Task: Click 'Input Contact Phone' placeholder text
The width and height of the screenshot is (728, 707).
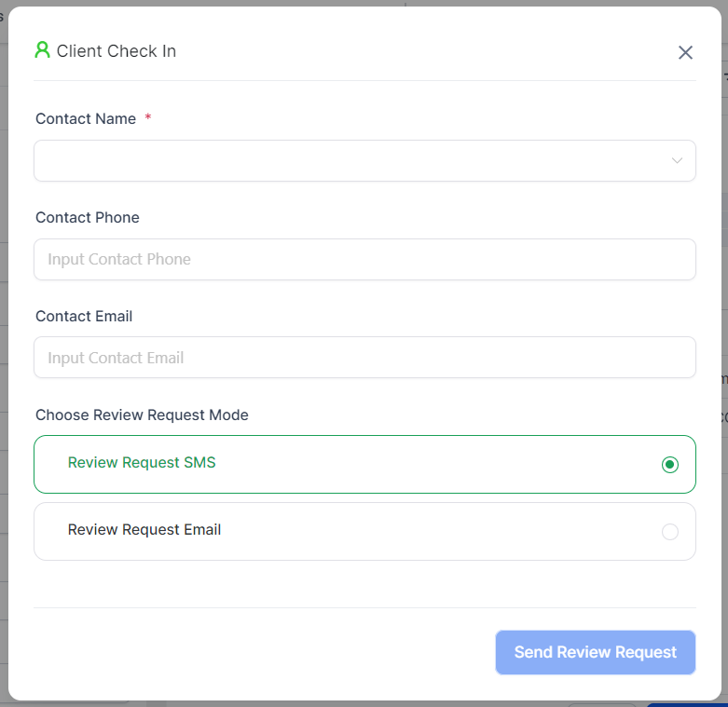Action: coord(119,259)
